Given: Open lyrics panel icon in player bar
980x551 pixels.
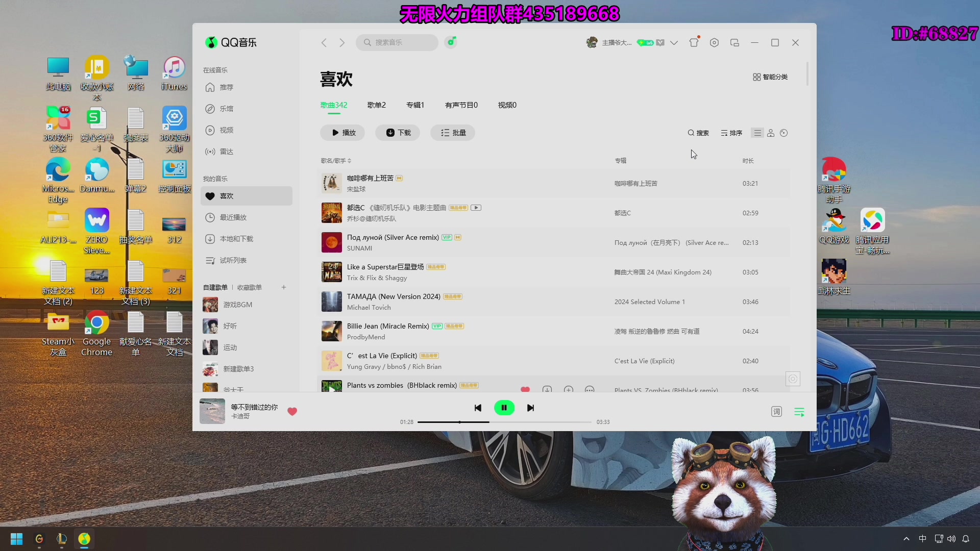Looking at the screenshot, I should (x=776, y=412).
